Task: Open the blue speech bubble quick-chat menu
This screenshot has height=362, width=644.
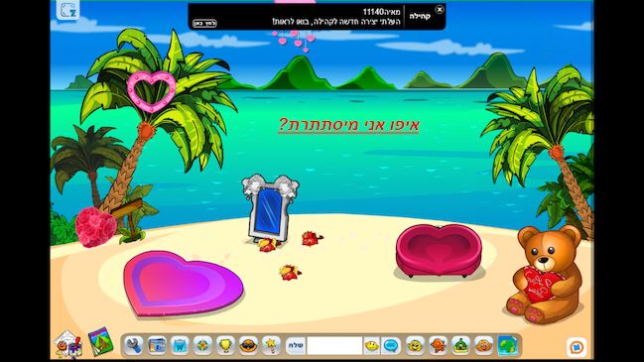Action: coord(391,345)
